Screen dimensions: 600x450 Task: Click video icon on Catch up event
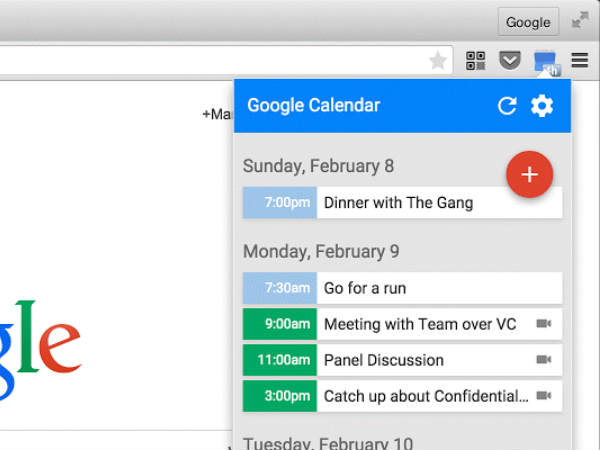pyautogui.click(x=544, y=396)
